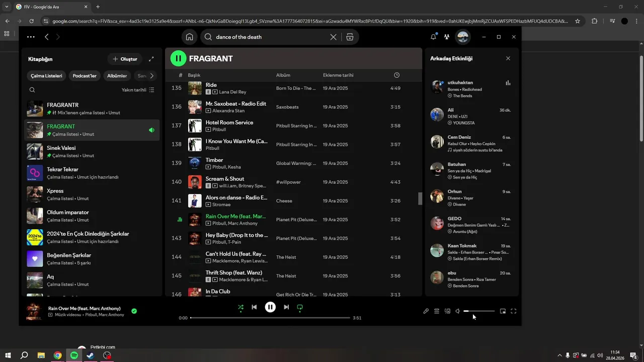Open 2024'te En Çok Dinlediğin Şarkılar
Image resolution: width=644 pixels, height=362 pixels.
pos(92,237)
